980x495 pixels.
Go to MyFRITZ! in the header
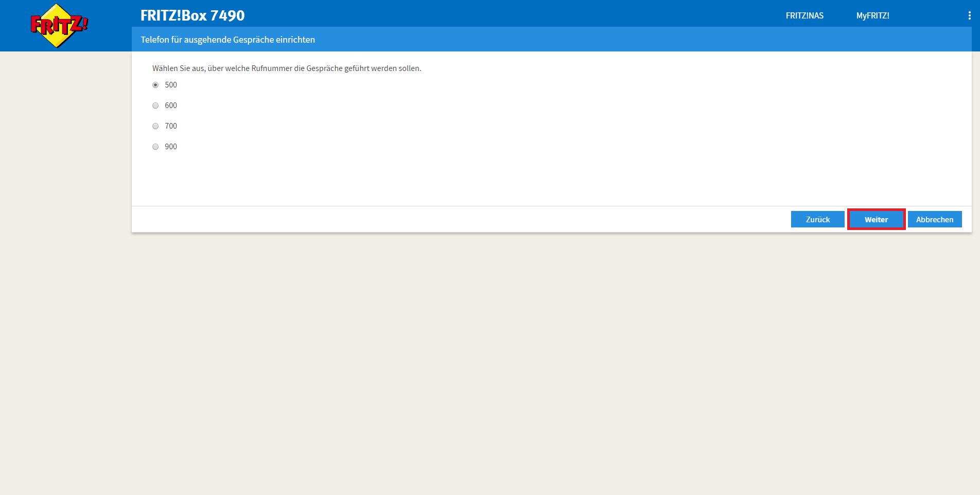872,16
